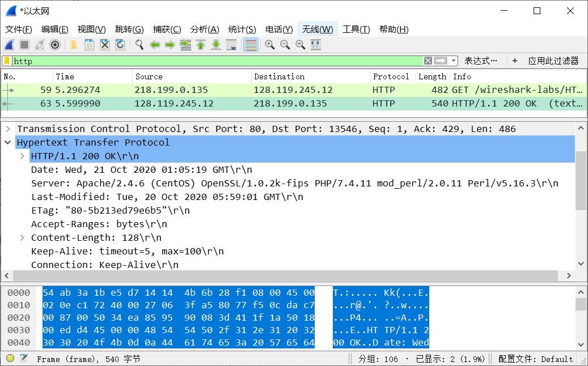Image resolution: width=588 pixels, height=366 pixels.
Task: Sort by the Protocol column header
Action: tap(393, 77)
